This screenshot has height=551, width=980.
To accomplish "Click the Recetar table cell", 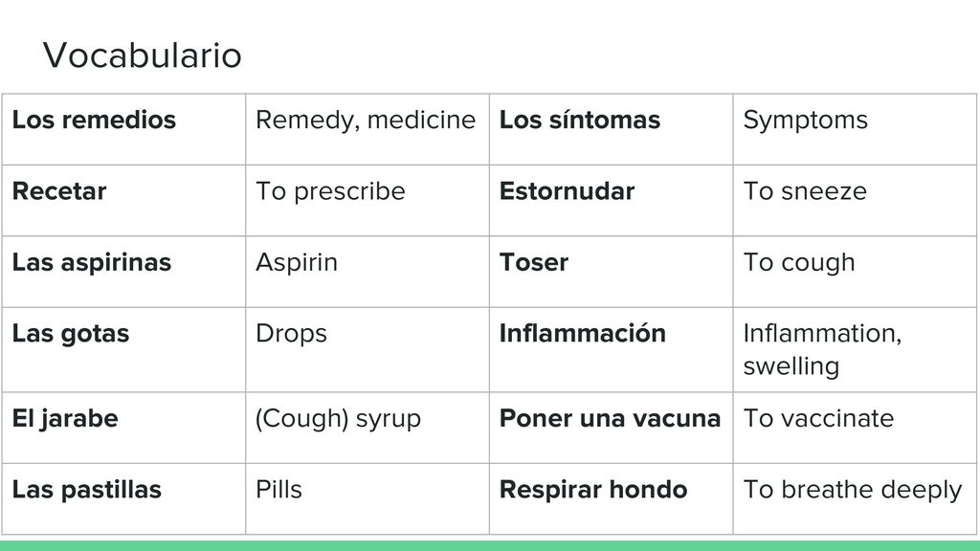I will pos(123,201).
